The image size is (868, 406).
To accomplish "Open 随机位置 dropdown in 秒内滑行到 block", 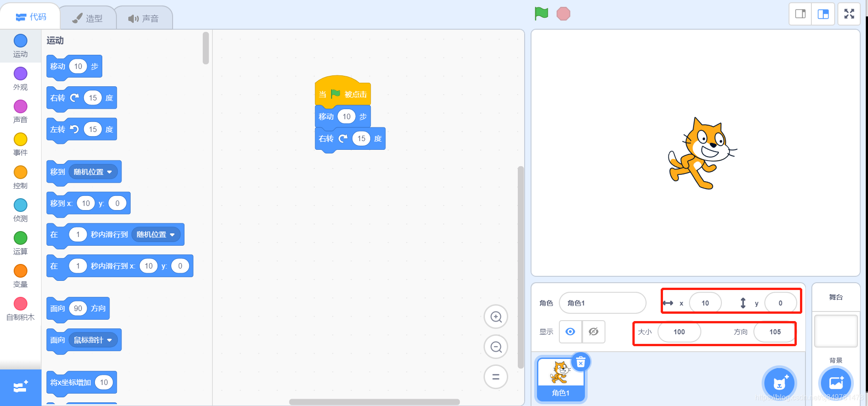I will [x=156, y=234].
